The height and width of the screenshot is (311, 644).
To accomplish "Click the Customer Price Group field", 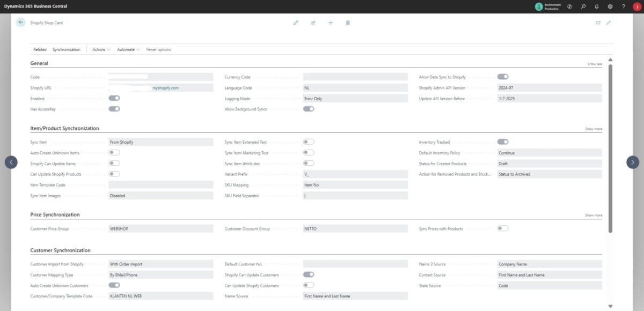I will [x=161, y=228].
